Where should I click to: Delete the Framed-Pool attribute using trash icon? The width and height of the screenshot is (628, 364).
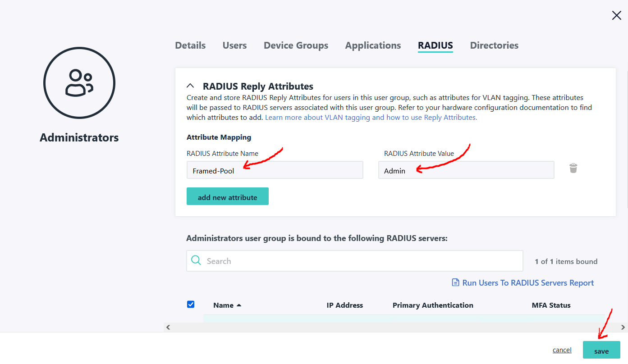[x=573, y=168]
